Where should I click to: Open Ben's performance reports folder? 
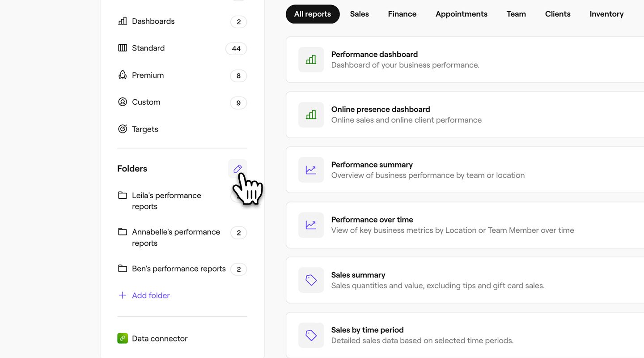[178, 269]
